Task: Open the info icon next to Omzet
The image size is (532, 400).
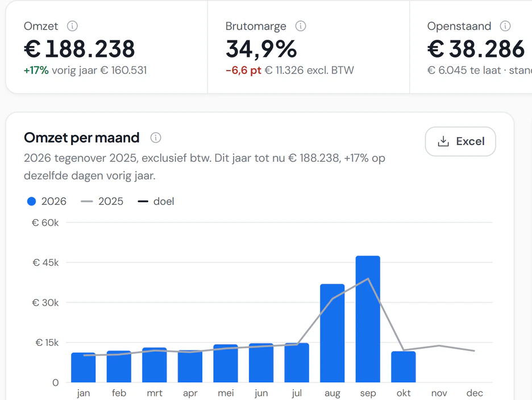Action: tap(72, 26)
